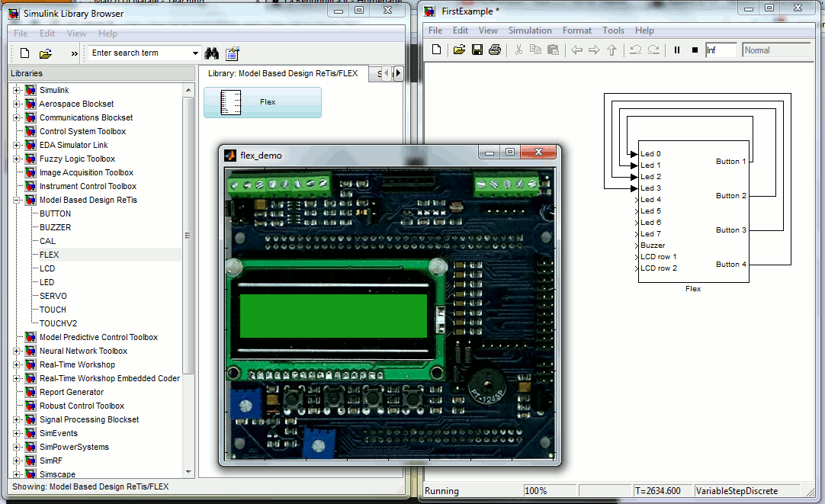Expand the EDA Simulator Link node

click(16, 145)
